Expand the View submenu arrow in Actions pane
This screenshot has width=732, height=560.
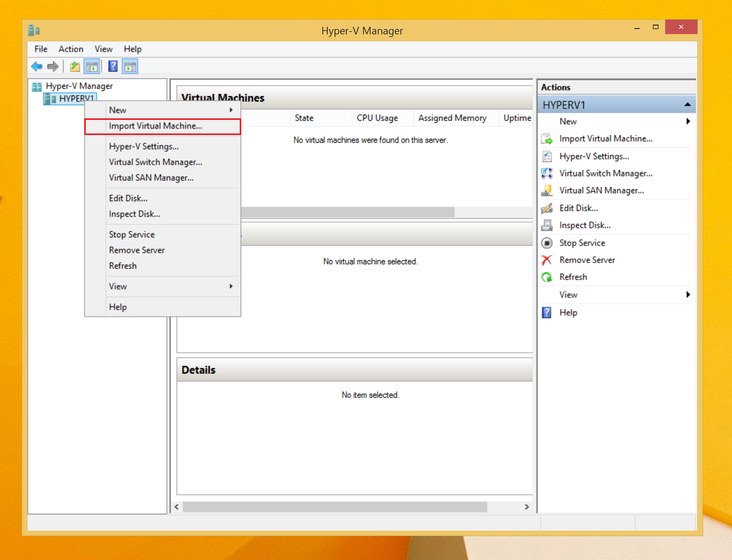pyautogui.click(x=688, y=295)
